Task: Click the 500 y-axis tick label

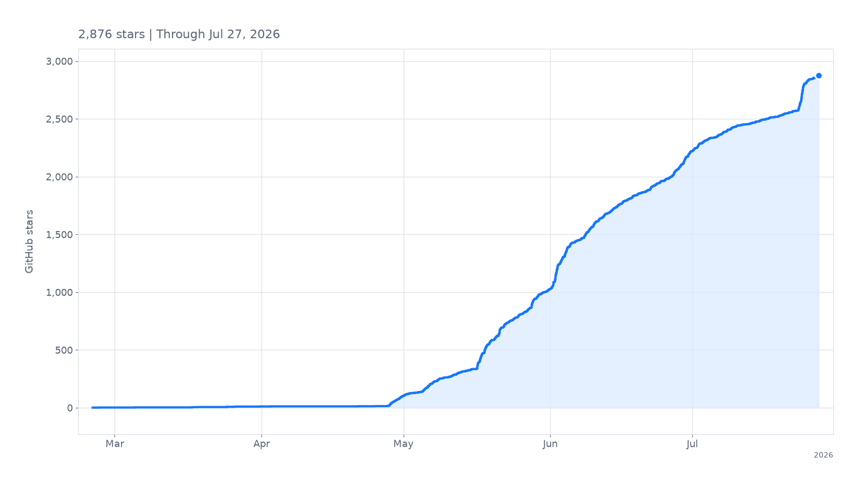Action: [x=65, y=350]
